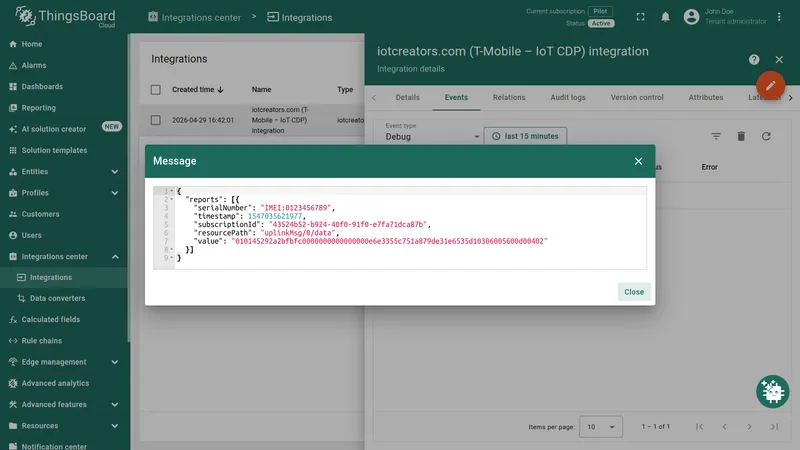Sort by Created time column
Screen dimensions: 800x450
pyautogui.click(x=198, y=89)
